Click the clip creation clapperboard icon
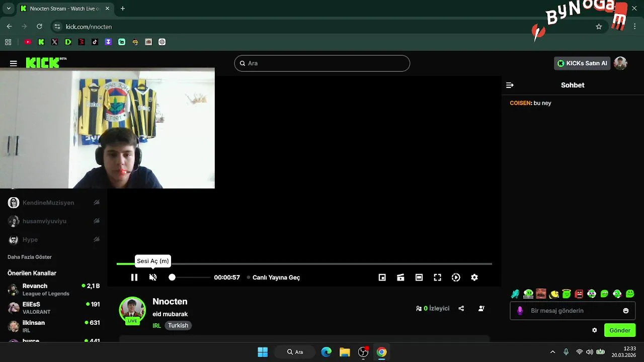The height and width of the screenshot is (362, 644). coord(400,278)
